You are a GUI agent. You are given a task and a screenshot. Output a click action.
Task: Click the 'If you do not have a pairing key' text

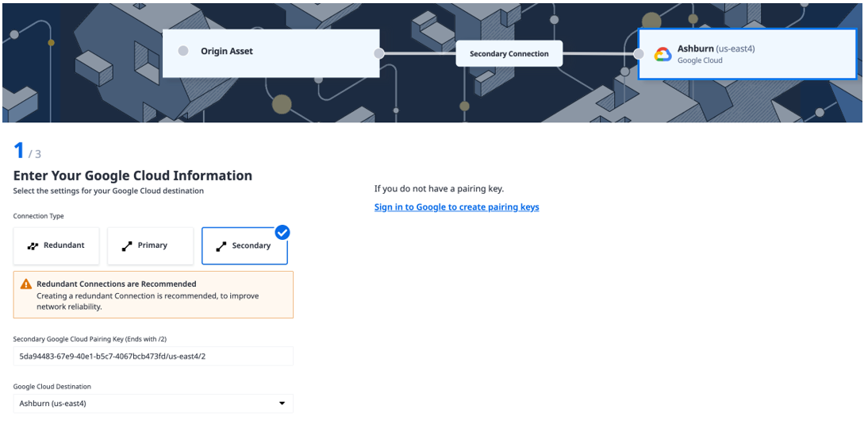(439, 189)
